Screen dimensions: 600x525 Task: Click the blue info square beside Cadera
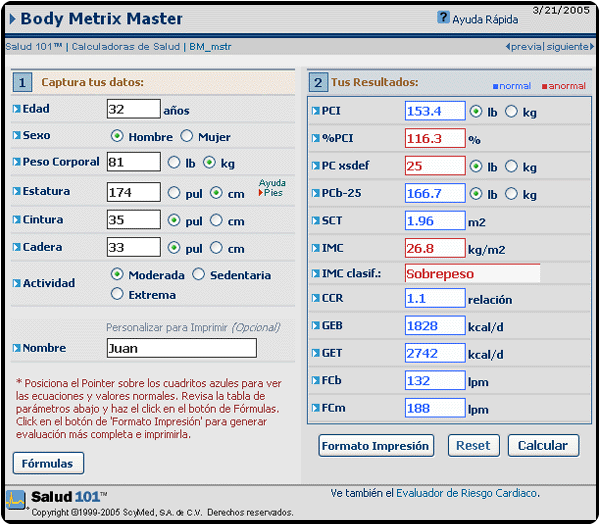point(16,247)
